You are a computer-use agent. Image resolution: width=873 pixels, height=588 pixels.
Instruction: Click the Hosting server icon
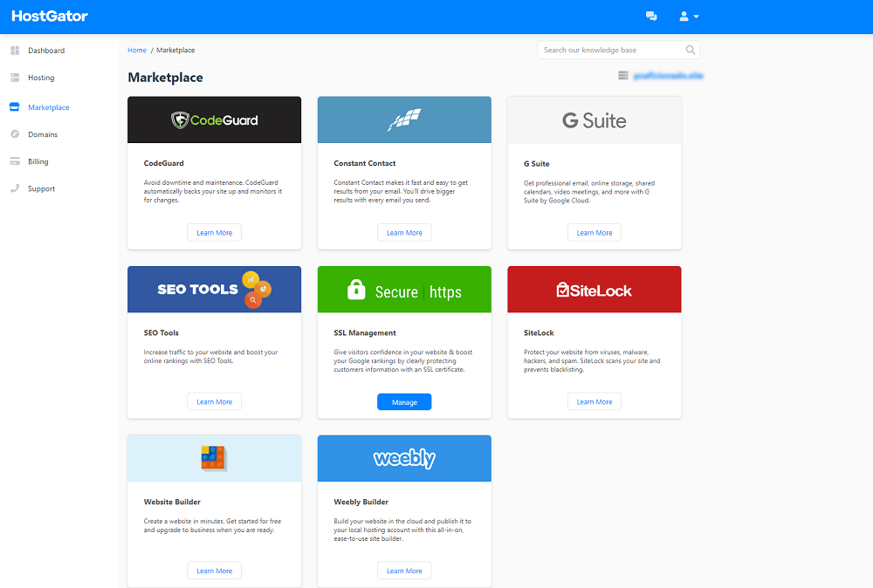(15, 78)
